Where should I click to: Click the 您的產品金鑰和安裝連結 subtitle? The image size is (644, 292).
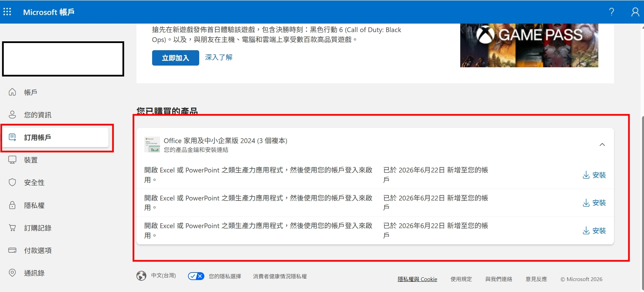196,150
